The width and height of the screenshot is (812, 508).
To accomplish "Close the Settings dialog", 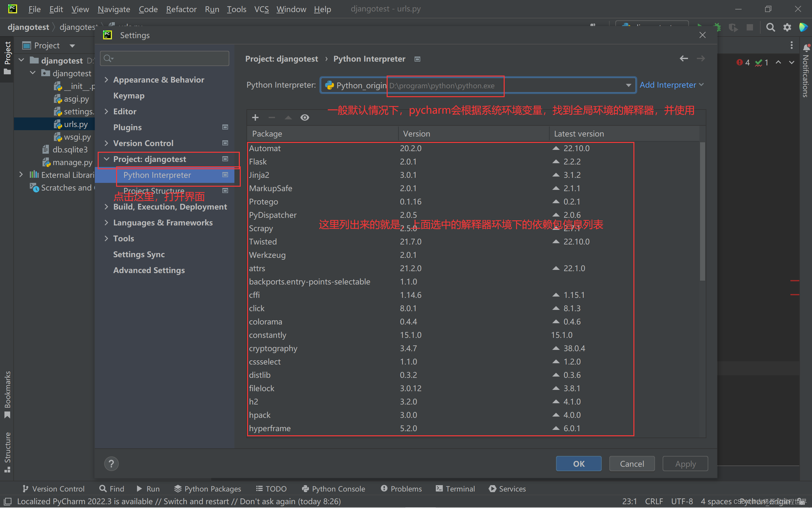I will [702, 35].
